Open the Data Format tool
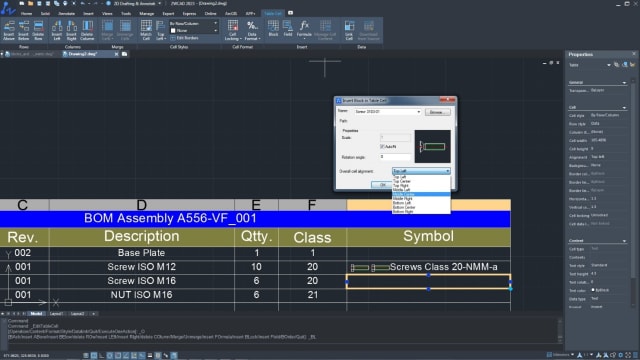640x360 pixels. [252, 31]
